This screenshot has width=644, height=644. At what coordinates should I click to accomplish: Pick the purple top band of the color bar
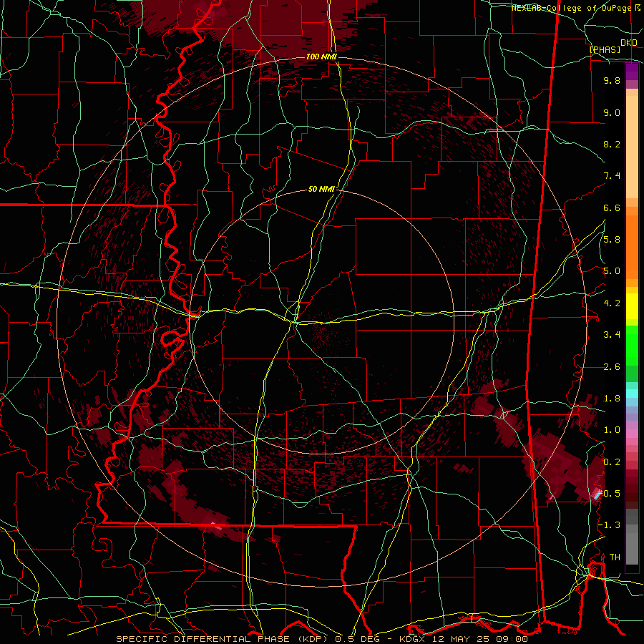(632, 72)
